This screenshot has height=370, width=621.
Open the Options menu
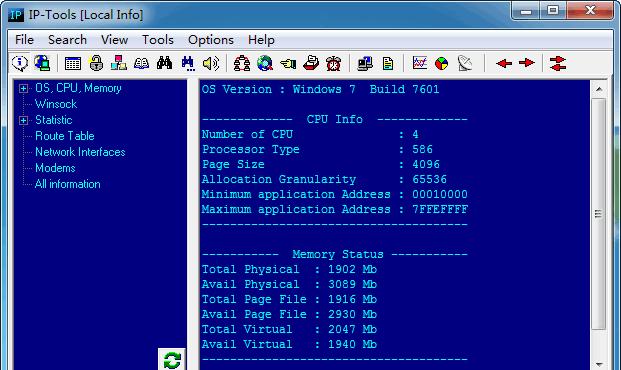click(211, 40)
